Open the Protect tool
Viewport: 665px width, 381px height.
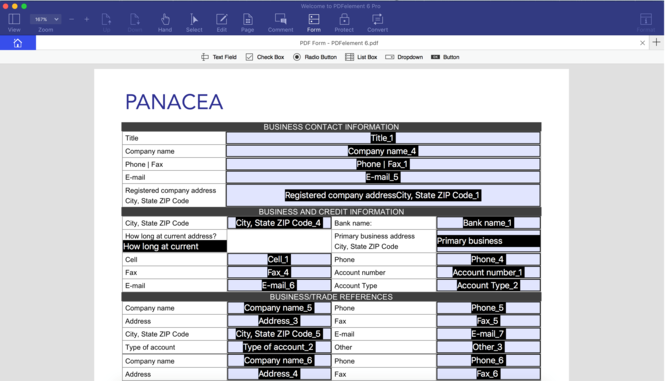[x=344, y=22]
